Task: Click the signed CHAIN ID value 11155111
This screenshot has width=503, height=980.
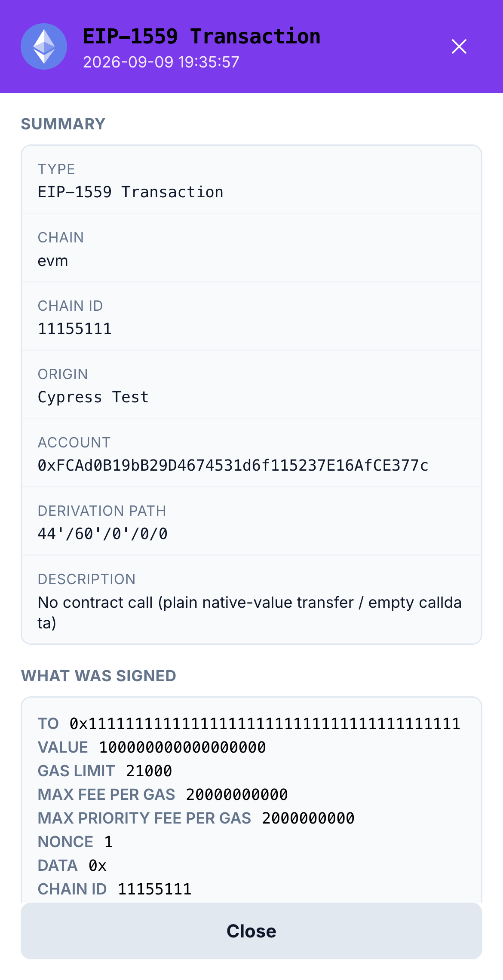Action: coord(155,889)
